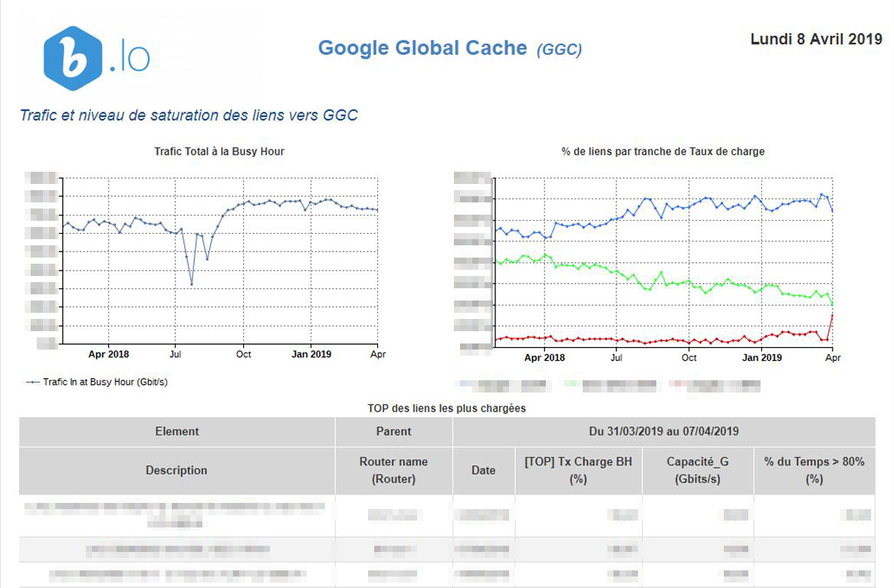Click the Date column header
The width and height of the screenshot is (894, 588).
coord(484,471)
